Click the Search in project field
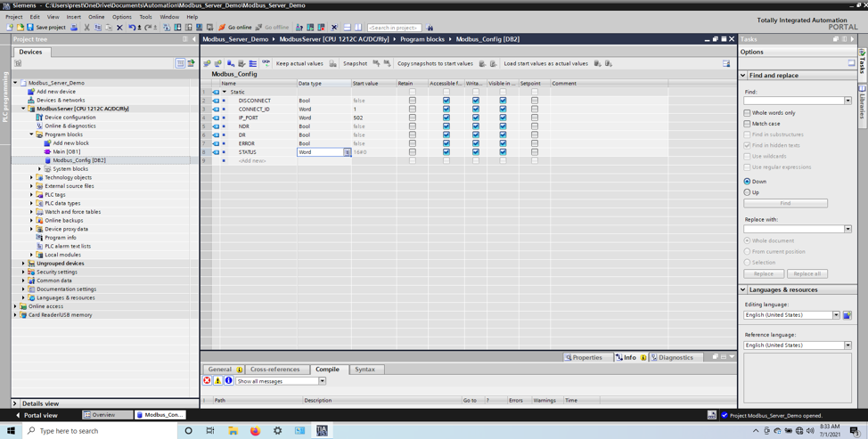868x439 pixels. (395, 27)
